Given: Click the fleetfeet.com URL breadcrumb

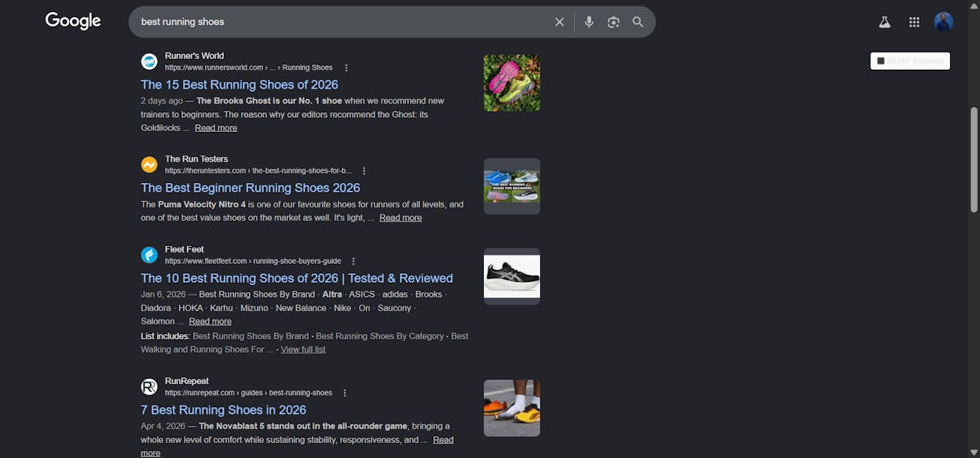Looking at the screenshot, I should 253,261.
